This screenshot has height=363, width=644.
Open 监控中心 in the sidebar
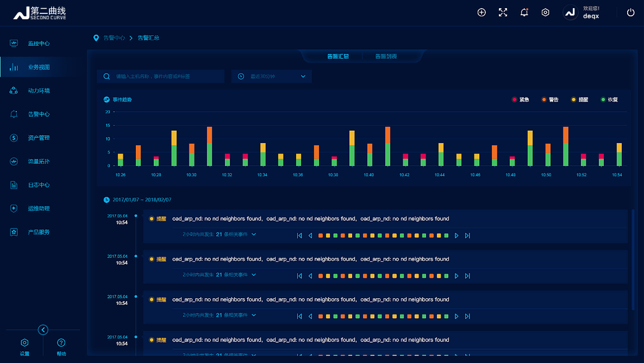click(38, 44)
